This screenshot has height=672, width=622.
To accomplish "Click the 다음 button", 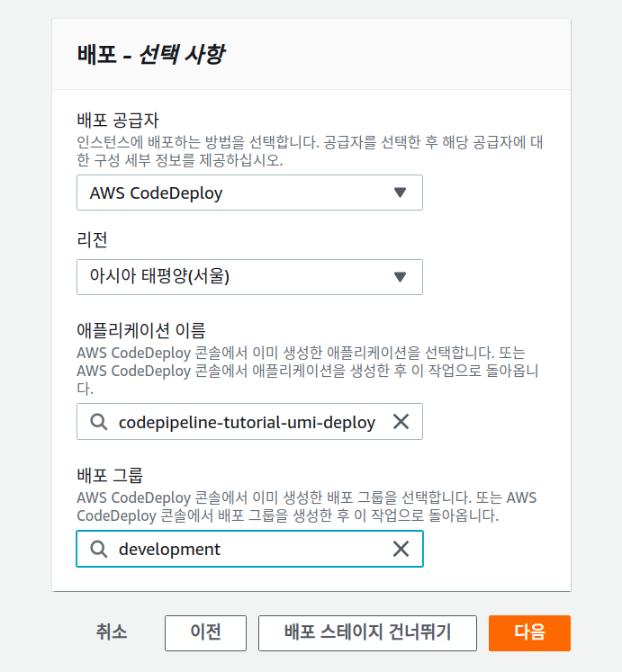I will coord(529,633).
